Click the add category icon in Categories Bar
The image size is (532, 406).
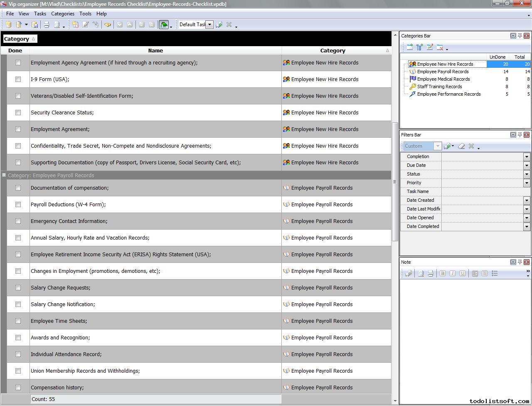pos(410,47)
